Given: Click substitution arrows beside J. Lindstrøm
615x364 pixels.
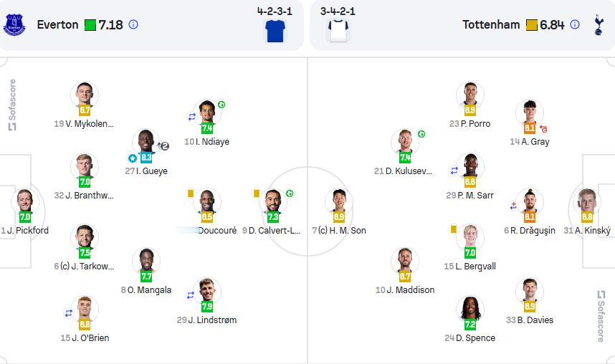Looking at the screenshot, I should tap(191, 295).
